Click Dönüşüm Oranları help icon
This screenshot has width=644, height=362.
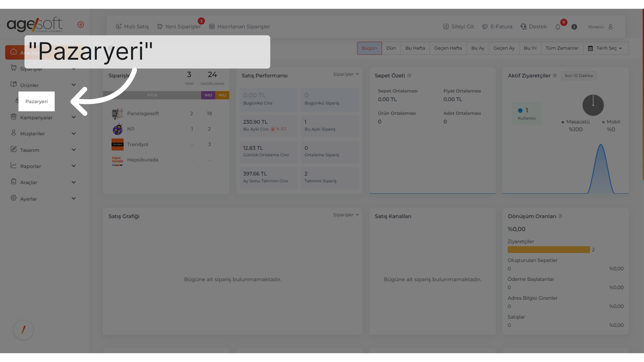pos(560,216)
